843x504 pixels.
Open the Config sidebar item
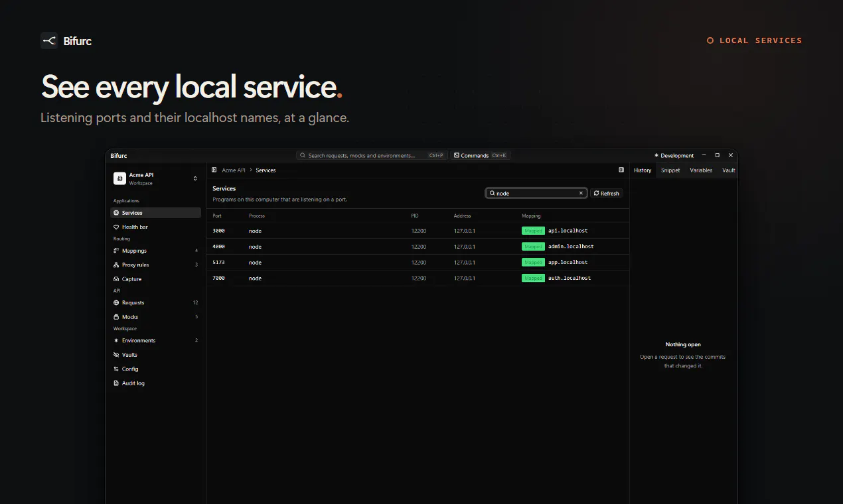click(x=155, y=369)
